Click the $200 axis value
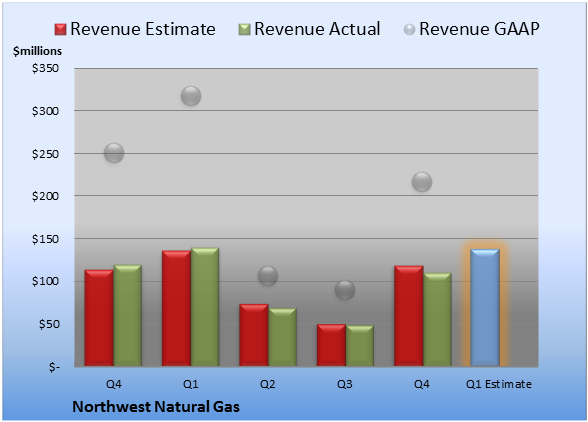588x422 pixels. click(45, 196)
